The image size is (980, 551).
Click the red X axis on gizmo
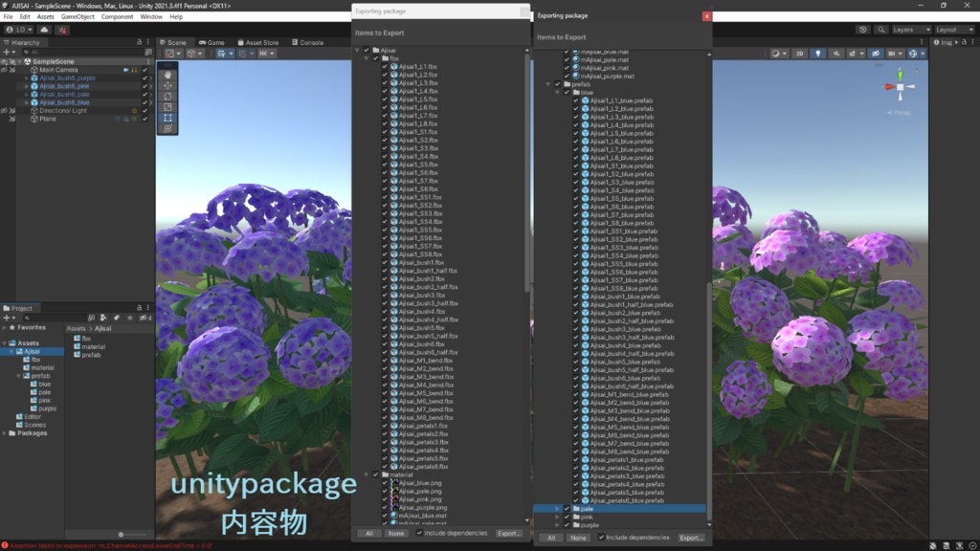coord(889,87)
